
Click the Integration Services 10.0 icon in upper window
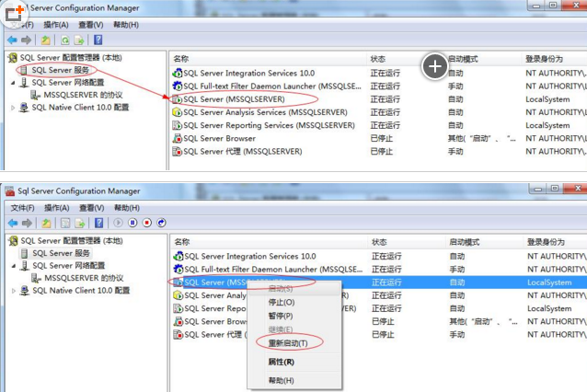point(177,73)
